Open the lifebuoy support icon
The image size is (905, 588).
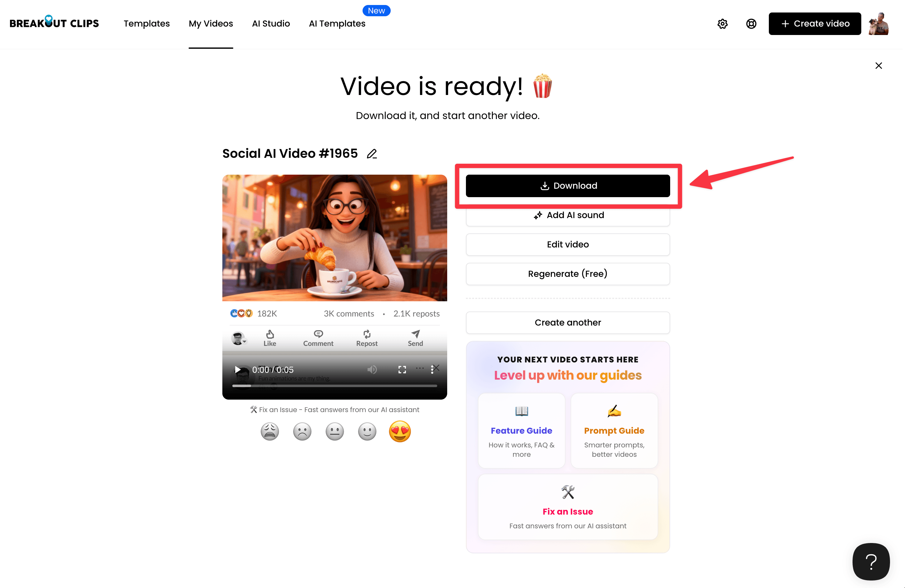[751, 23]
